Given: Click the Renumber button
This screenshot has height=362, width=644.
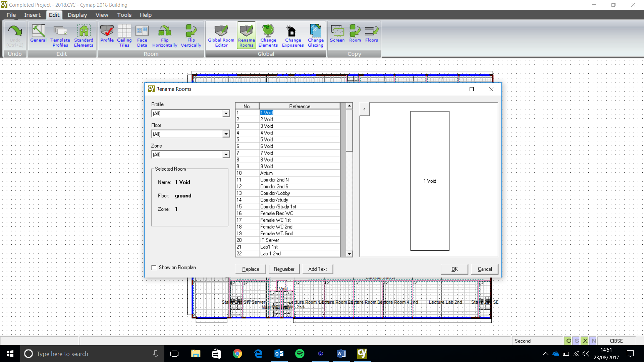Looking at the screenshot, I should [x=284, y=269].
